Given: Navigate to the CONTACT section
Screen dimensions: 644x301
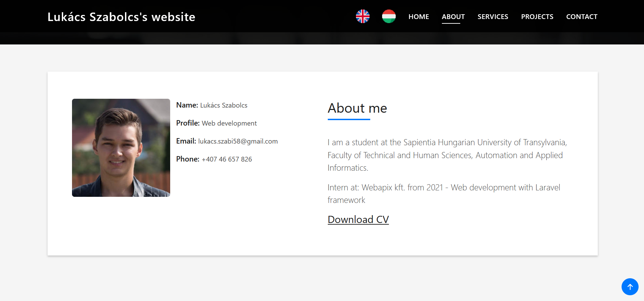Looking at the screenshot, I should coord(582,17).
